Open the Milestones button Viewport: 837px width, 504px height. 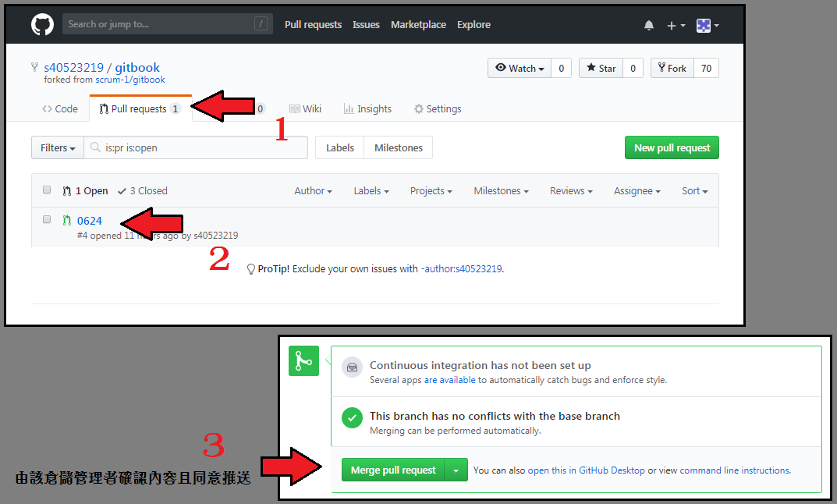click(398, 148)
